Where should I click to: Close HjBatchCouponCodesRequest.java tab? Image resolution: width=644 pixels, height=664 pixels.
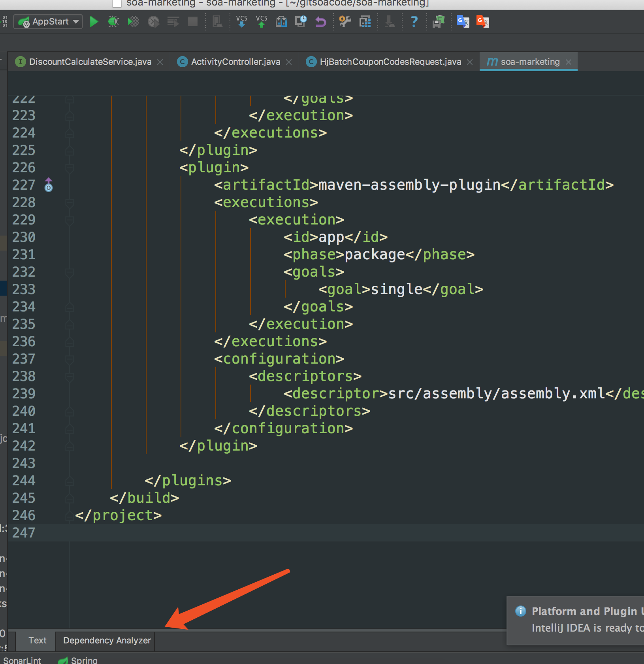[x=470, y=62]
